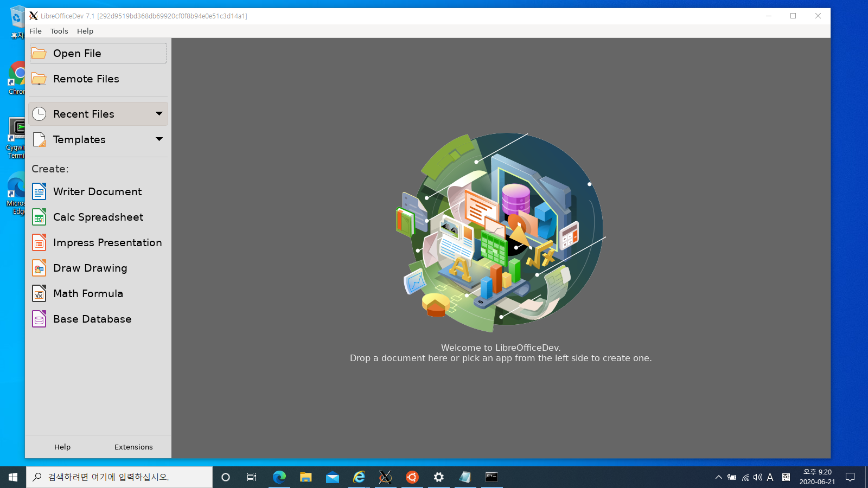Create a new Writer Document

[98, 191]
